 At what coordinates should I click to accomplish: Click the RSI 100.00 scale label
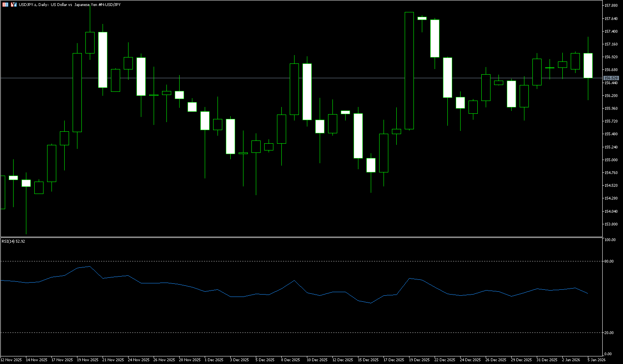(610, 240)
